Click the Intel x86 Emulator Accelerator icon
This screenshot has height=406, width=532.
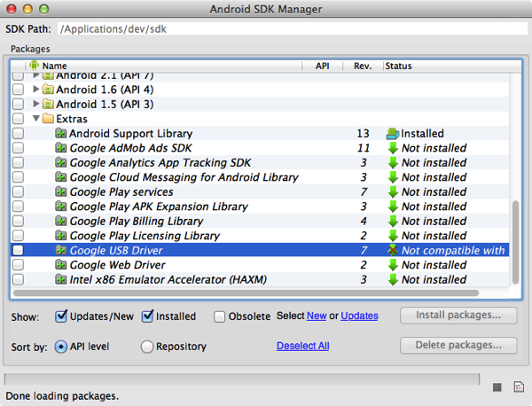[x=60, y=279]
